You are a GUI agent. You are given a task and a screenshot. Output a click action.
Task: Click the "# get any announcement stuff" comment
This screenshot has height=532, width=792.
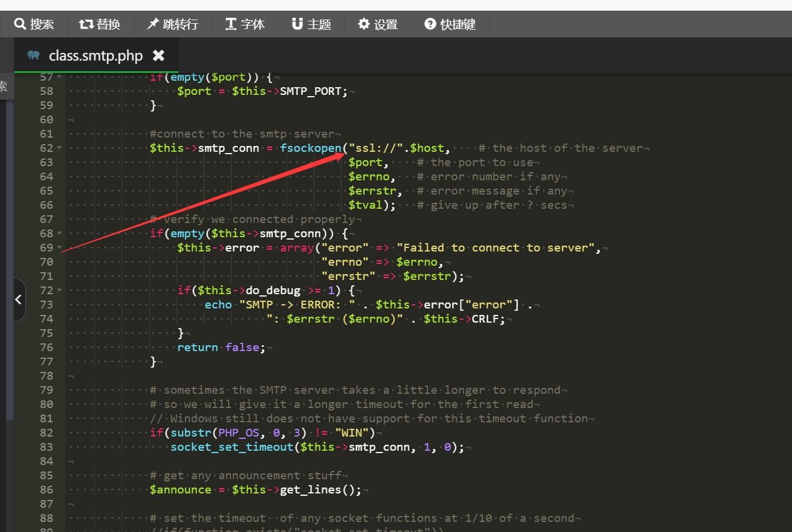246,476
